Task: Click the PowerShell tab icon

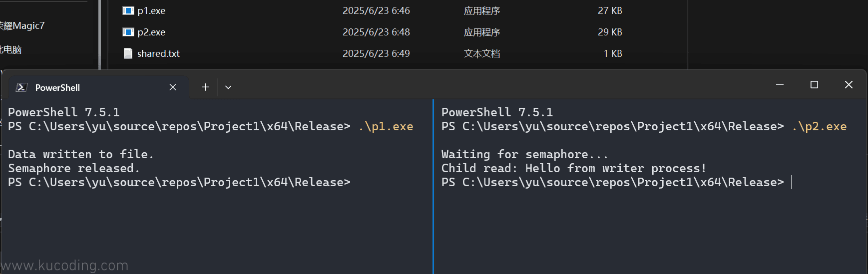Action: pos(21,87)
